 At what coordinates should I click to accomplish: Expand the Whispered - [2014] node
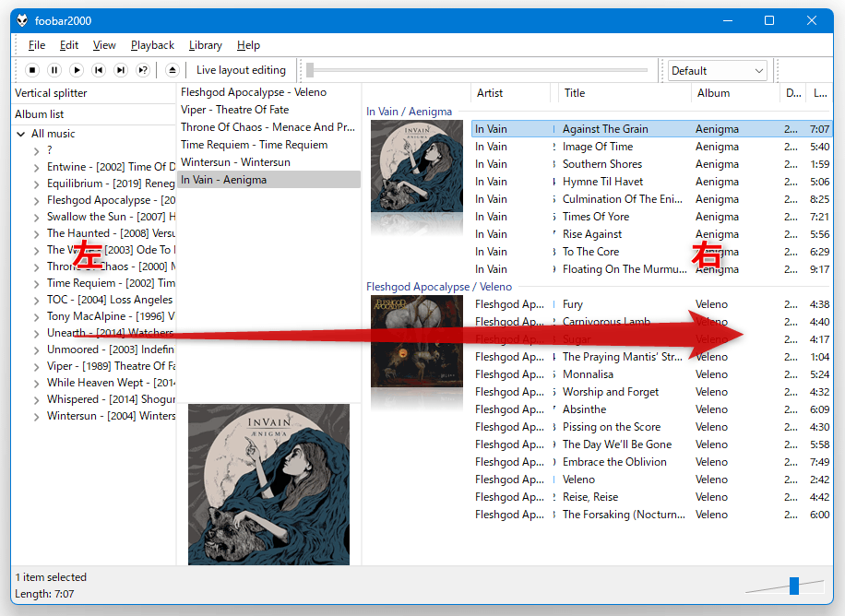pos(37,400)
